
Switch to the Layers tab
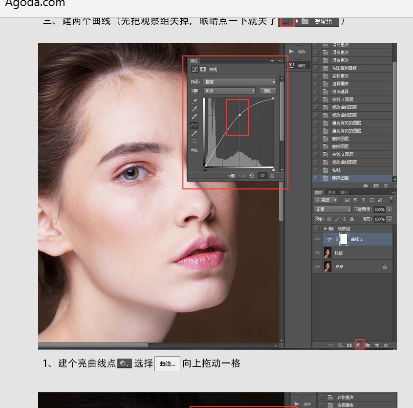pos(319,192)
